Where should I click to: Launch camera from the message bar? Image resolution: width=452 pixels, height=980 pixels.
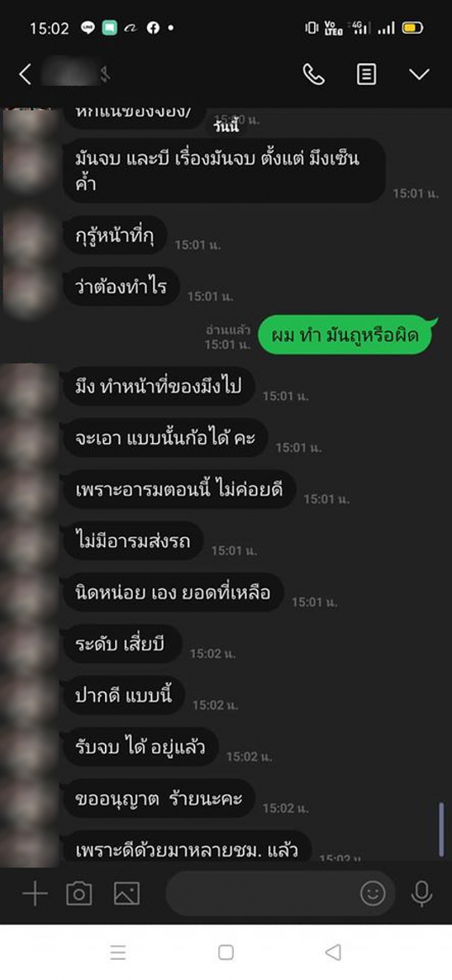pyautogui.click(x=79, y=894)
